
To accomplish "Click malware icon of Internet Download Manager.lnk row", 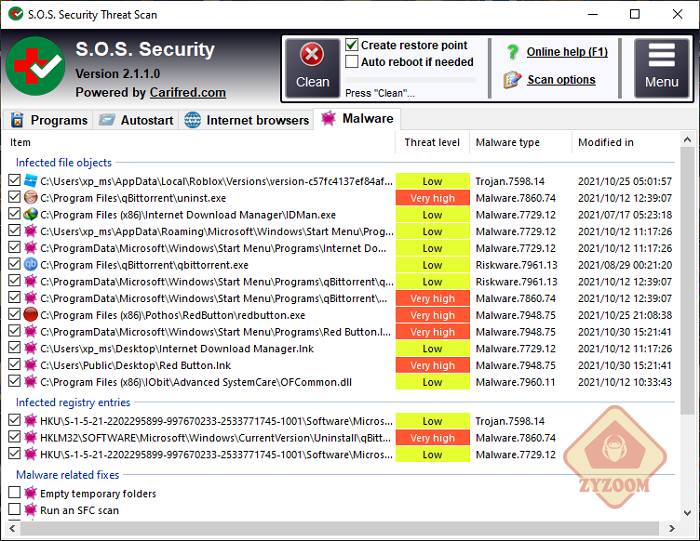I will click(x=30, y=348).
